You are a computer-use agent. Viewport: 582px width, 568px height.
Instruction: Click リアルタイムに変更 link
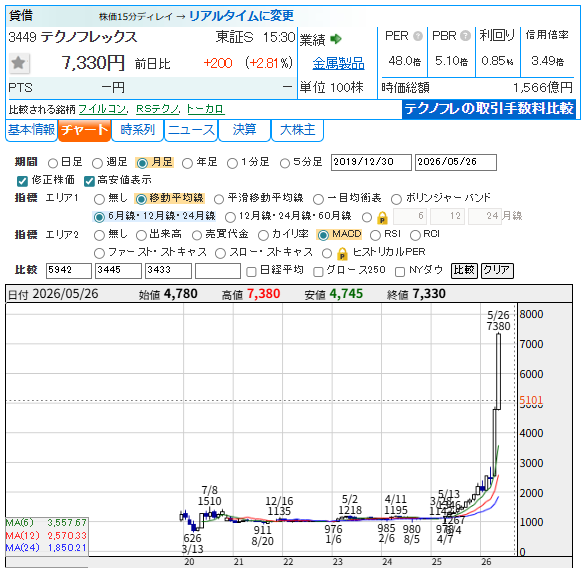(x=241, y=16)
